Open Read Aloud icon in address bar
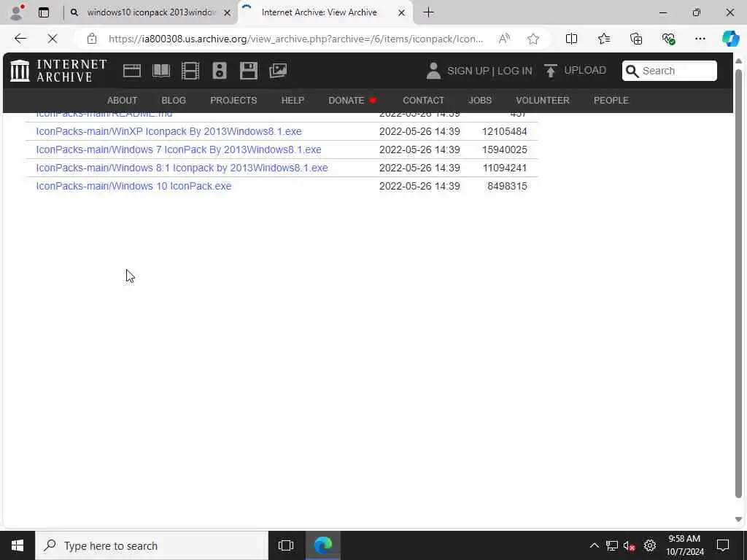747x560 pixels. [x=504, y=39]
